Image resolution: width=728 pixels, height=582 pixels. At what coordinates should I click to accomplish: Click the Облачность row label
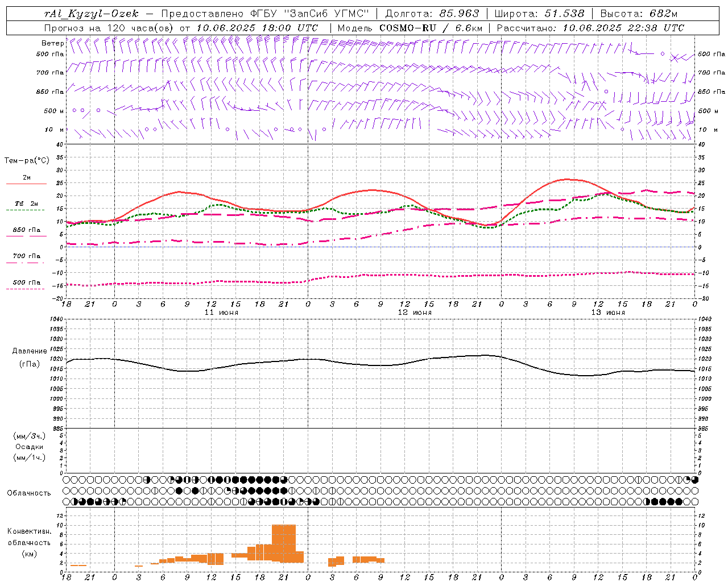(x=29, y=493)
